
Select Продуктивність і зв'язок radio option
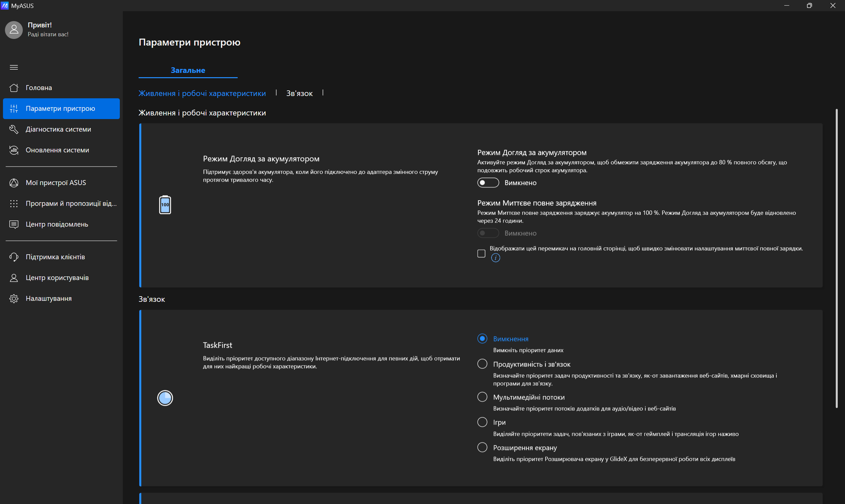click(482, 364)
